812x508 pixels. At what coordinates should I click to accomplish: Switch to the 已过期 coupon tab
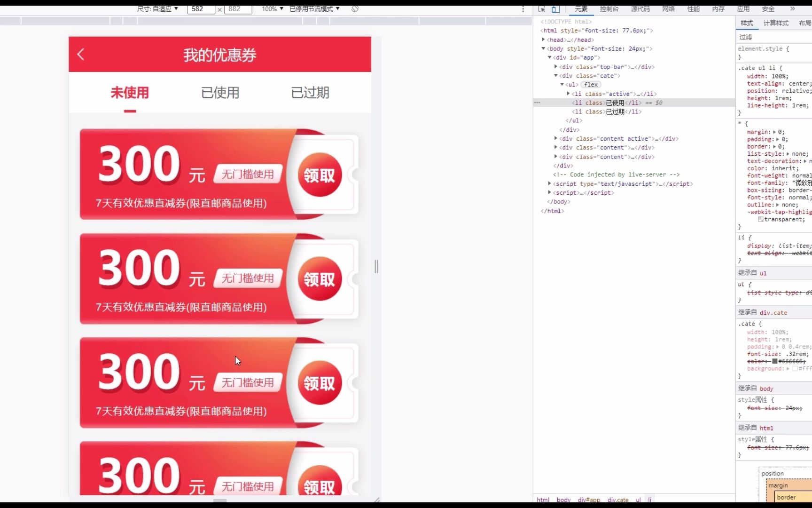click(310, 93)
